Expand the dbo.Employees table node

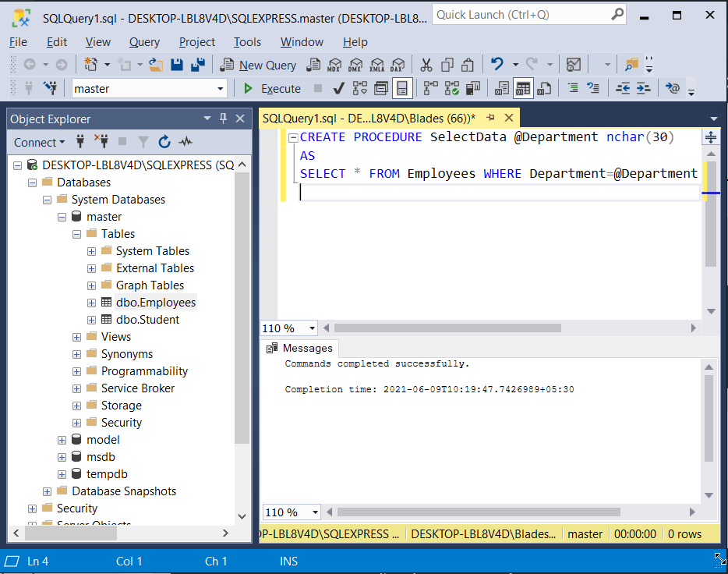pyautogui.click(x=91, y=302)
